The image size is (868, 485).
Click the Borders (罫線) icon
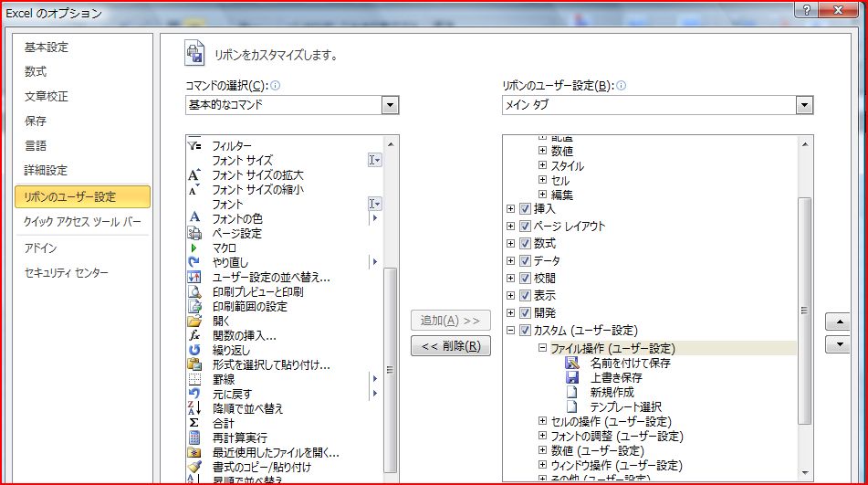pyautogui.click(x=194, y=379)
